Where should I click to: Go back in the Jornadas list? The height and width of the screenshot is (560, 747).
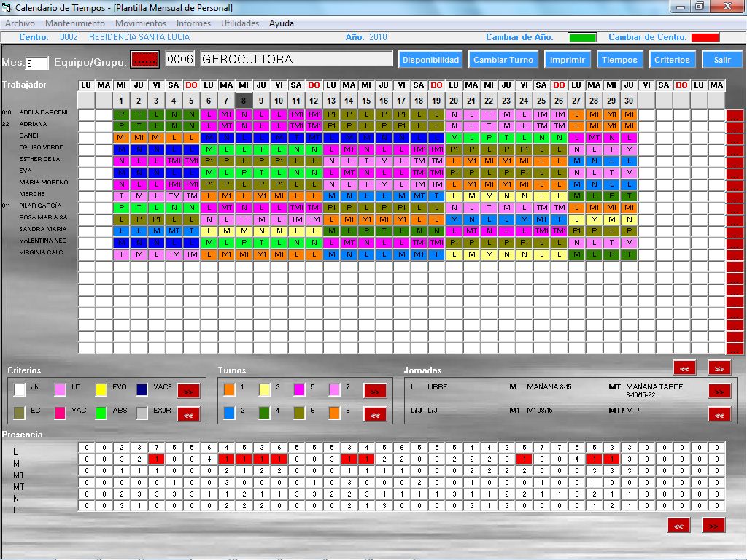click(x=719, y=414)
